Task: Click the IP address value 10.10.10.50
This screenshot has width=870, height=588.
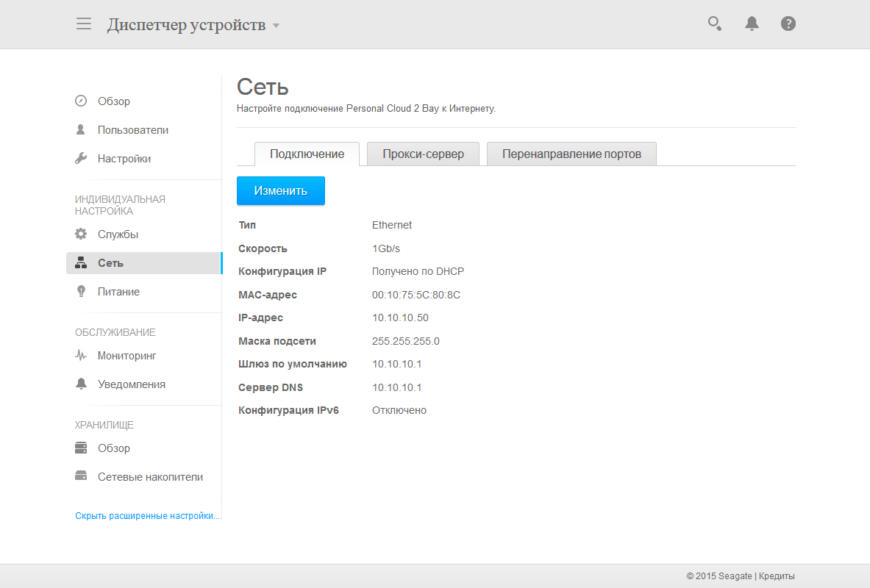Action: (x=400, y=318)
